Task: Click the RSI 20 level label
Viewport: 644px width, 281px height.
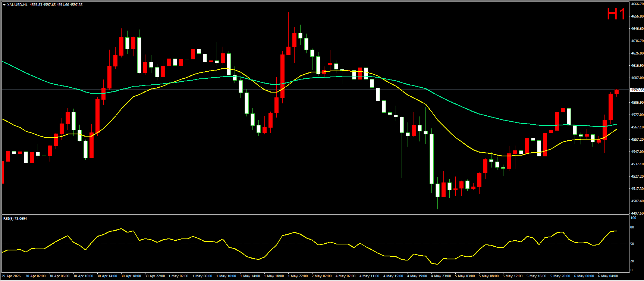Action: [632, 261]
